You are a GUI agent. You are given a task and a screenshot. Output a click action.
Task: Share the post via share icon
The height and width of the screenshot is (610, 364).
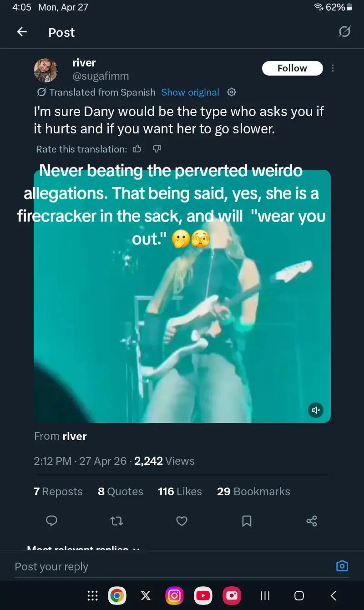[x=312, y=521]
